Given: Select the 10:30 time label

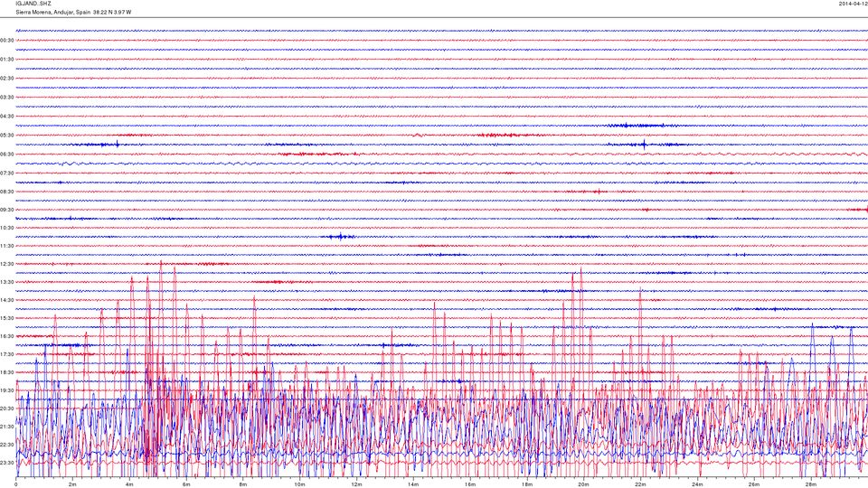Looking at the screenshot, I should point(7,228).
